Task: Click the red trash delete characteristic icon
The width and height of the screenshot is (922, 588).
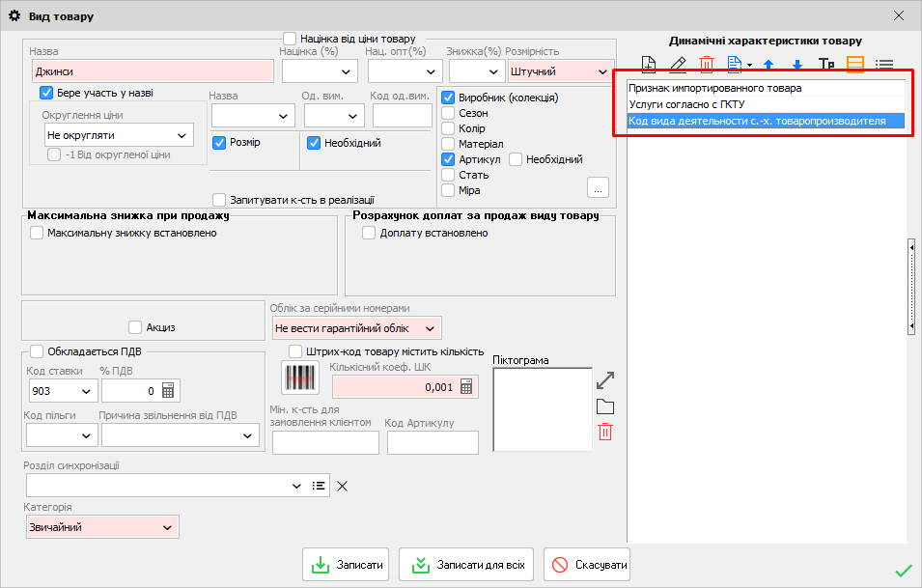Action: pyautogui.click(x=706, y=64)
